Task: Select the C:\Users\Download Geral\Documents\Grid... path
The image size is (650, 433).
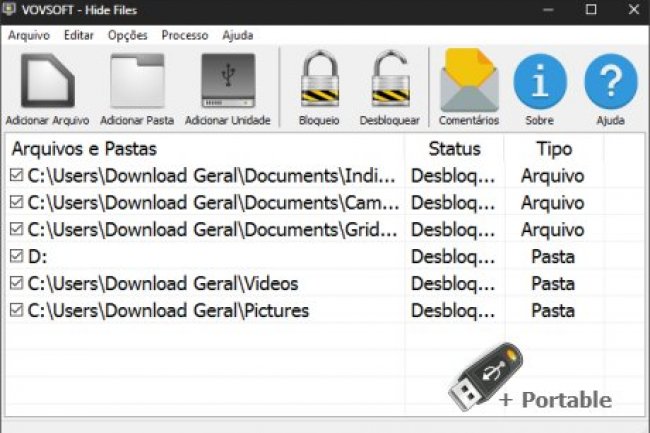Action: point(212,230)
